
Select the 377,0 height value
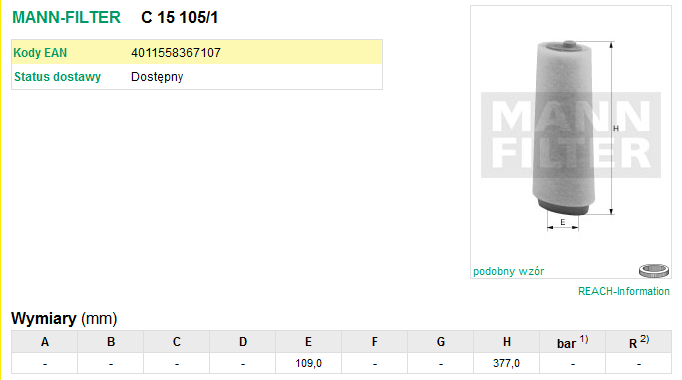click(506, 363)
